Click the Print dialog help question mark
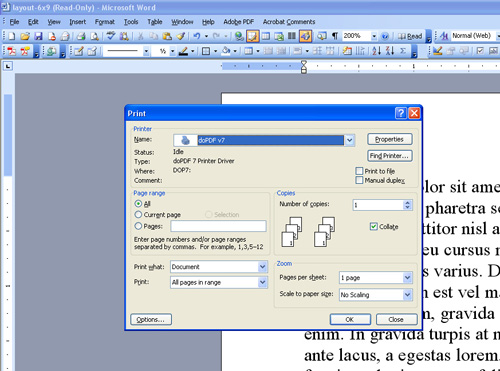Screen dimensions: 500x371 point(401,113)
